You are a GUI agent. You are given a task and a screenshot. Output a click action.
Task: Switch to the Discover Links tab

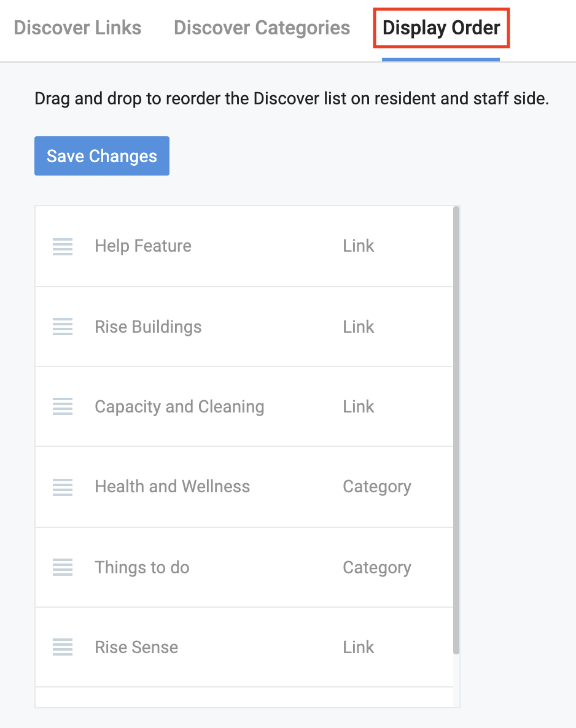[77, 28]
